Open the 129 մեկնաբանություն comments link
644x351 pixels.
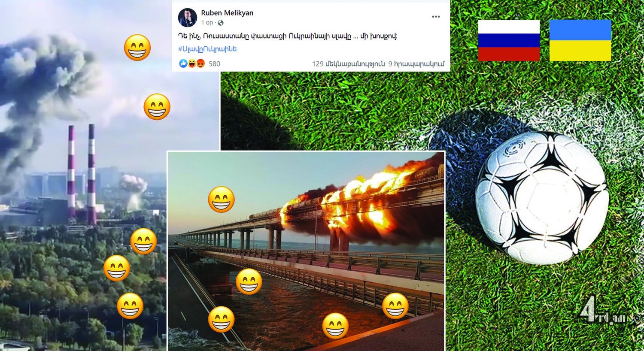pos(348,64)
